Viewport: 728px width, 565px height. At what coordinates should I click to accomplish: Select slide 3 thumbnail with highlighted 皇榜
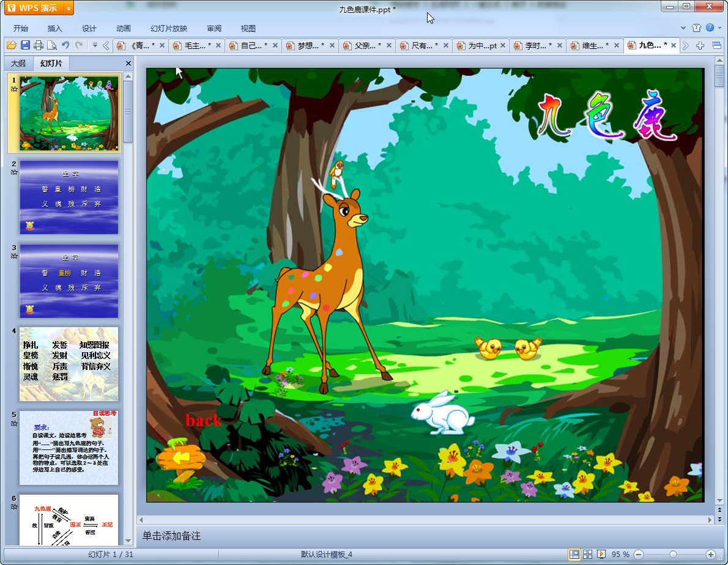click(x=69, y=281)
